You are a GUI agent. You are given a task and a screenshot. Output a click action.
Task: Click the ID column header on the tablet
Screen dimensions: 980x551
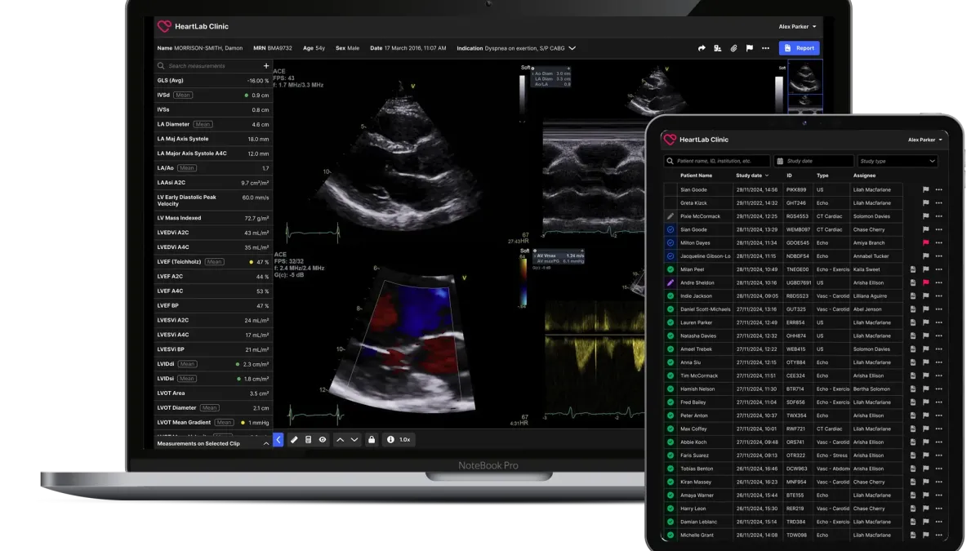pyautogui.click(x=789, y=176)
